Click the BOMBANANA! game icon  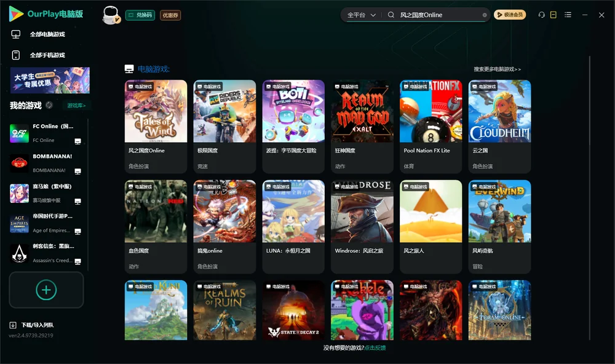tap(19, 163)
